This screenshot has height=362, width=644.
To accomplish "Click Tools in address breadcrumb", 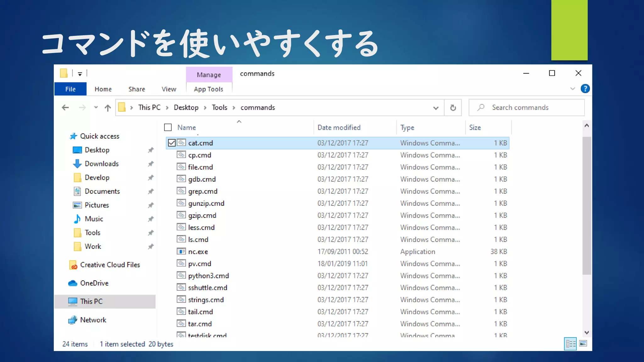I will pos(219,107).
